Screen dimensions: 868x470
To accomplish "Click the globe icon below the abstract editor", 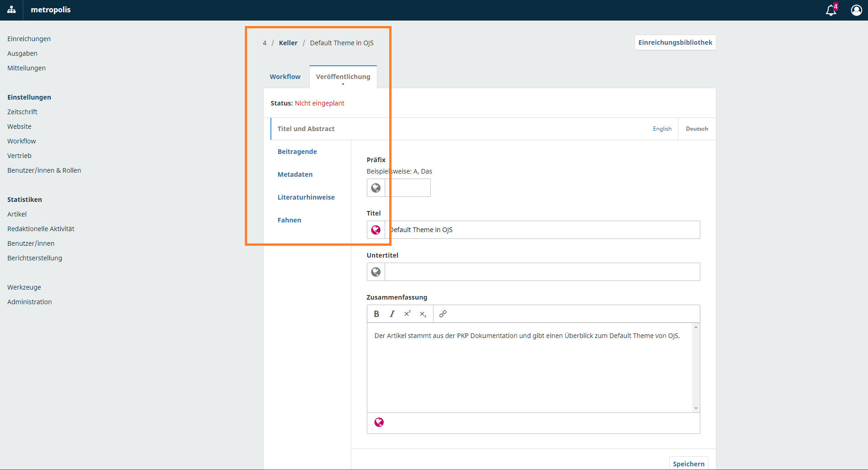I will [379, 422].
